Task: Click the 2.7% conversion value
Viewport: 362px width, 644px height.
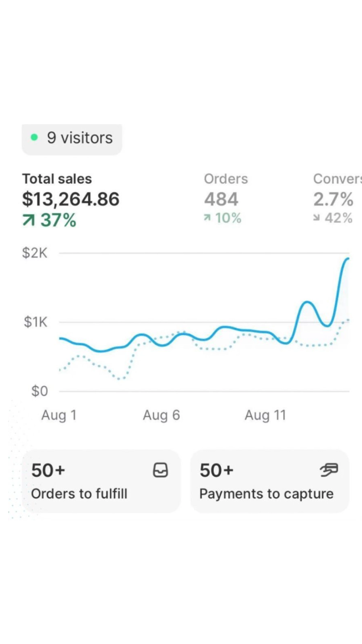Action: [333, 199]
